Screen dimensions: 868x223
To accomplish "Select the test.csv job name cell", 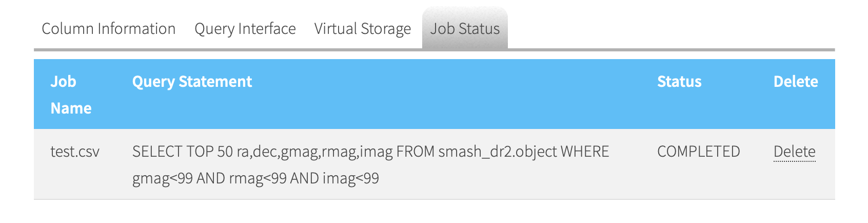I will click(x=75, y=152).
